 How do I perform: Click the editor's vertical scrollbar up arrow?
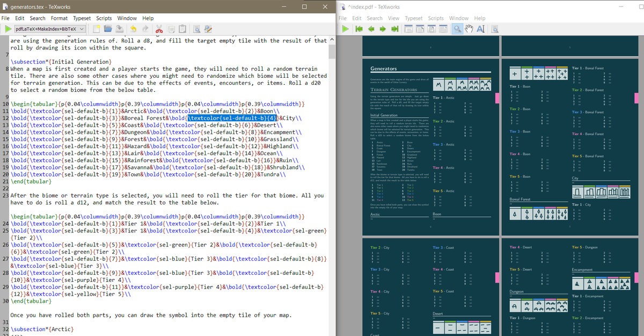331,41
